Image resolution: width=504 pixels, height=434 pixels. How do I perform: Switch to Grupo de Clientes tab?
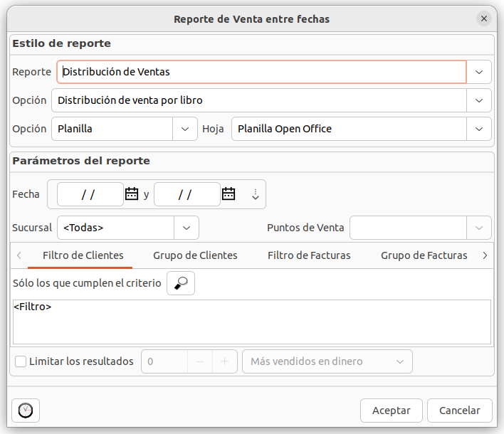click(195, 255)
